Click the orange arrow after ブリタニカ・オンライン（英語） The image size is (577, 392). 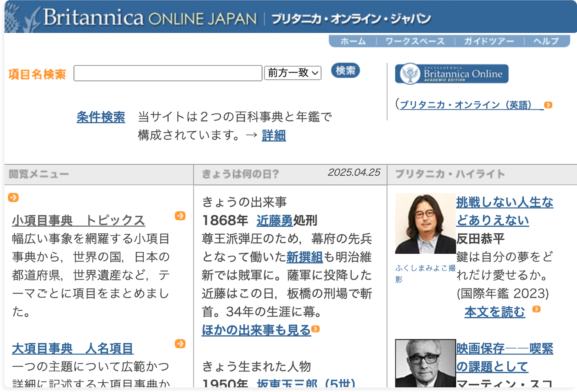click(548, 105)
